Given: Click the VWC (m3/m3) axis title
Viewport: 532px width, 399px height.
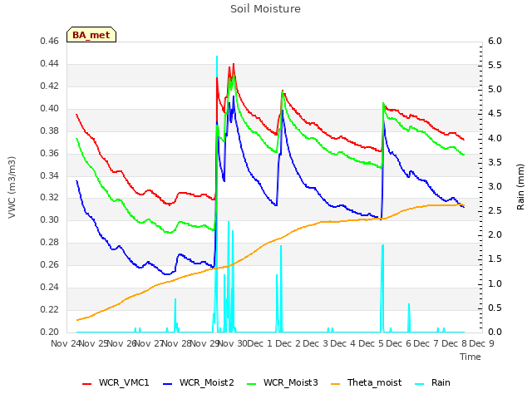Looking at the screenshot, I should 12,187.
